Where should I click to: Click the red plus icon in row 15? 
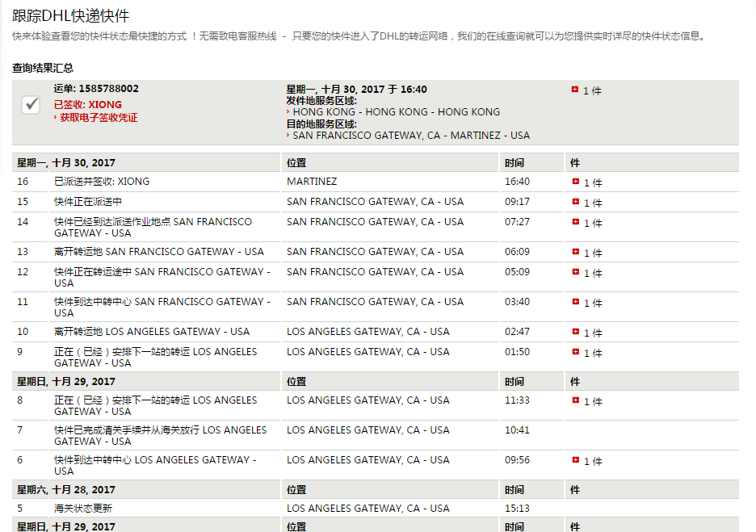coord(576,202)
